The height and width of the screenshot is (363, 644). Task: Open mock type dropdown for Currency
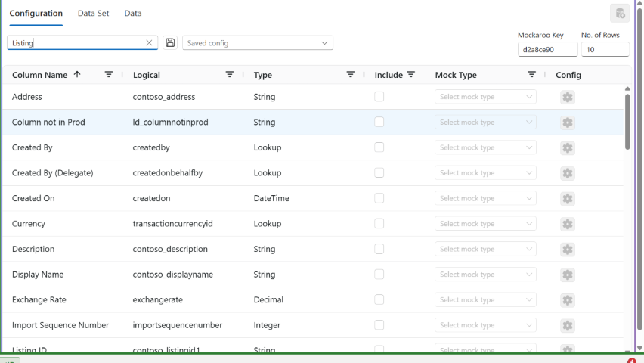(x=485, y=224)
